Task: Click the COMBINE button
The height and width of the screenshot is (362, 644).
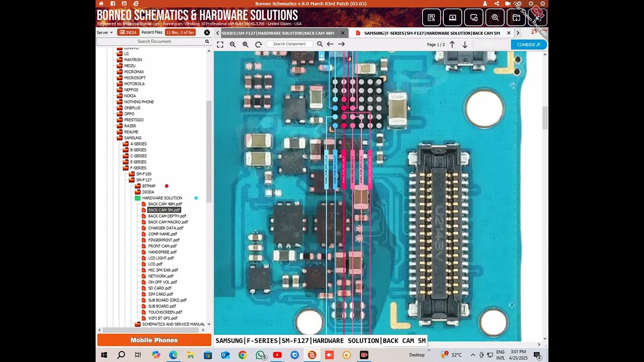Action: (529, 45)
